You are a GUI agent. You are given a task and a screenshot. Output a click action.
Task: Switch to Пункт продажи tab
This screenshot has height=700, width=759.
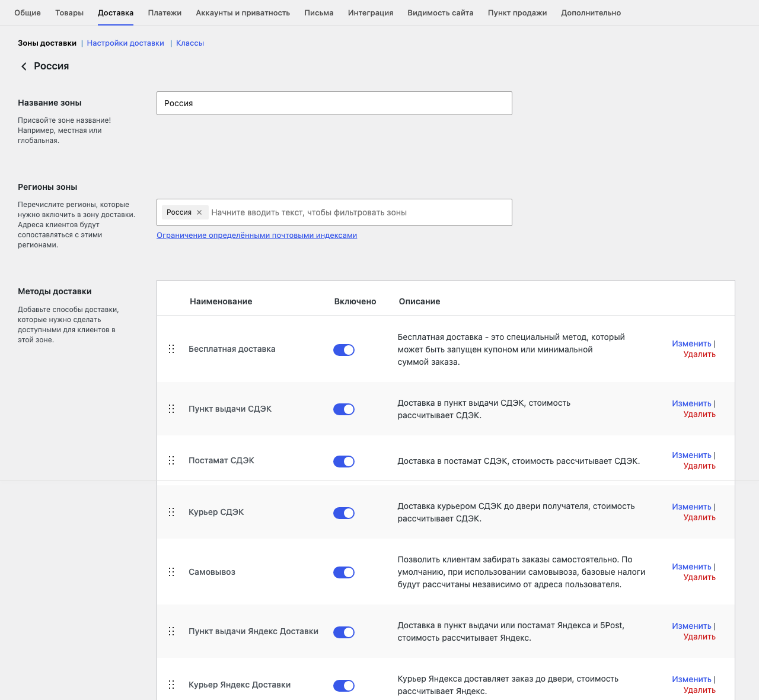518,12
